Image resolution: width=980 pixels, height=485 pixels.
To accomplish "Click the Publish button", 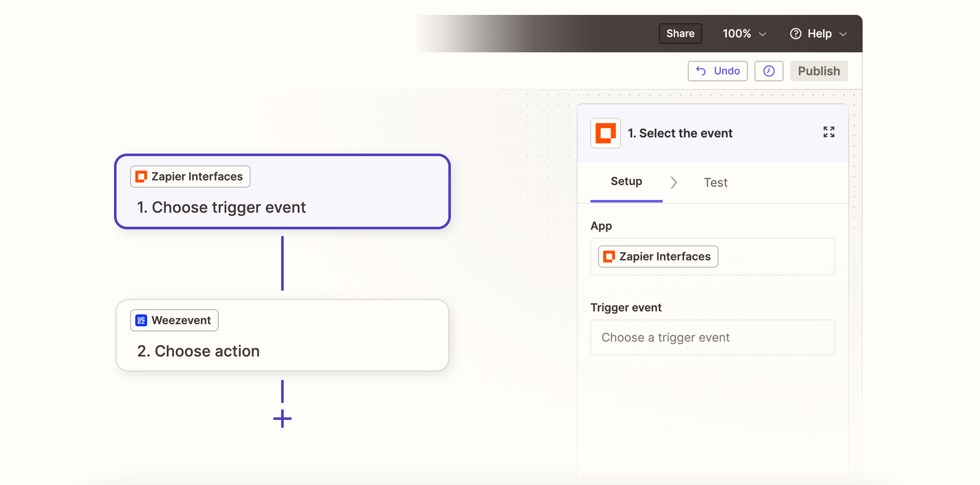I will pos(819,71).
